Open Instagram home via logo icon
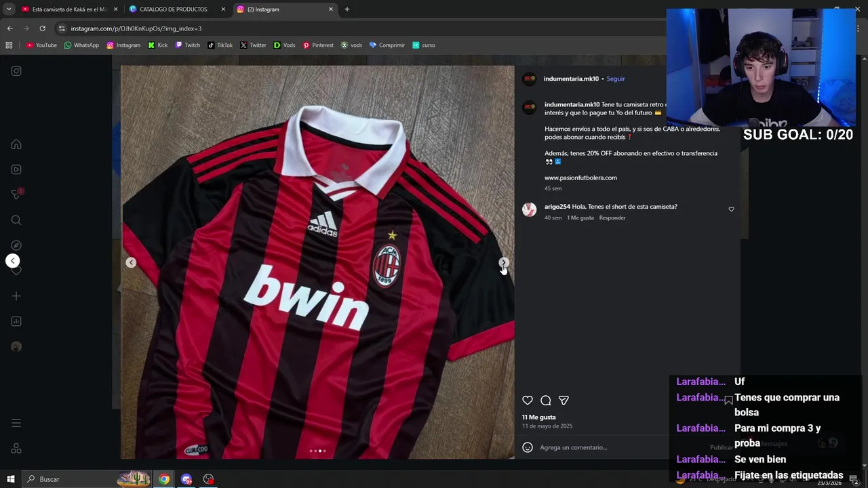 16,70
